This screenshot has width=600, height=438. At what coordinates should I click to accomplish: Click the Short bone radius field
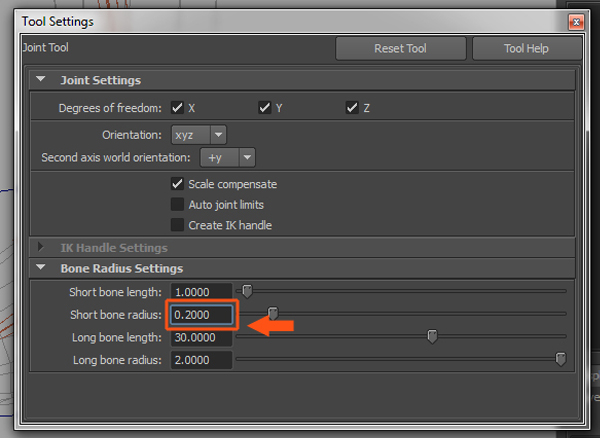pyautogui.click(x=201, y=315)
